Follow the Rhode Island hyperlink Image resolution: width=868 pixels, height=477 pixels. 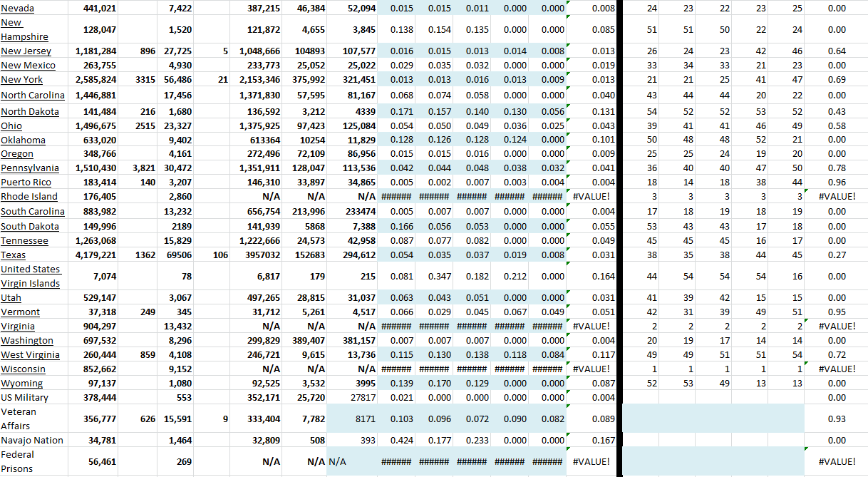click(x=29, y=197)
